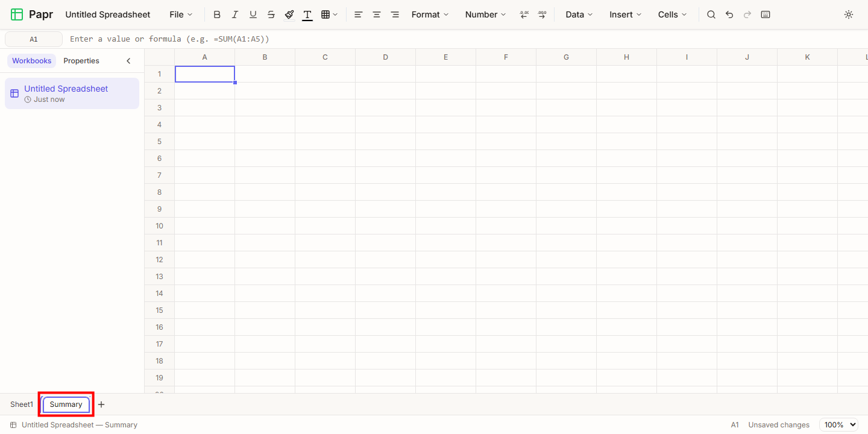
Task: Decrease decimal places
Action: [524, 14]
